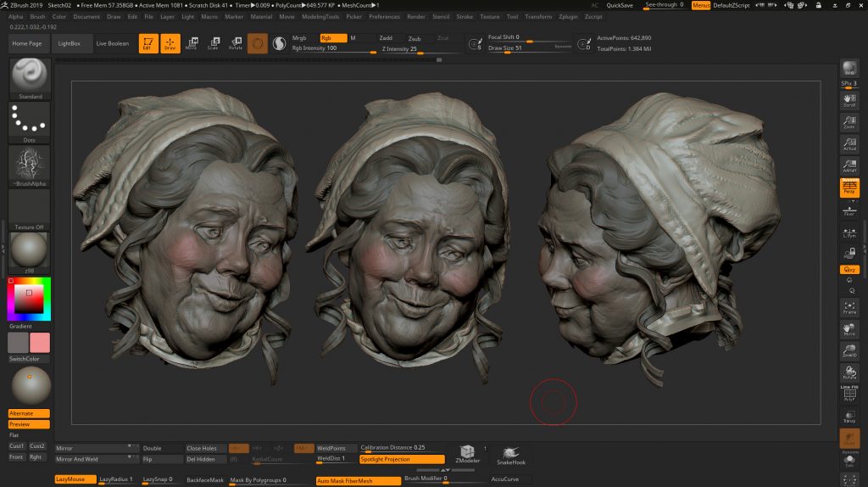Toggle the Menus button
Viewport: 868px width, 487px height.
700,5
